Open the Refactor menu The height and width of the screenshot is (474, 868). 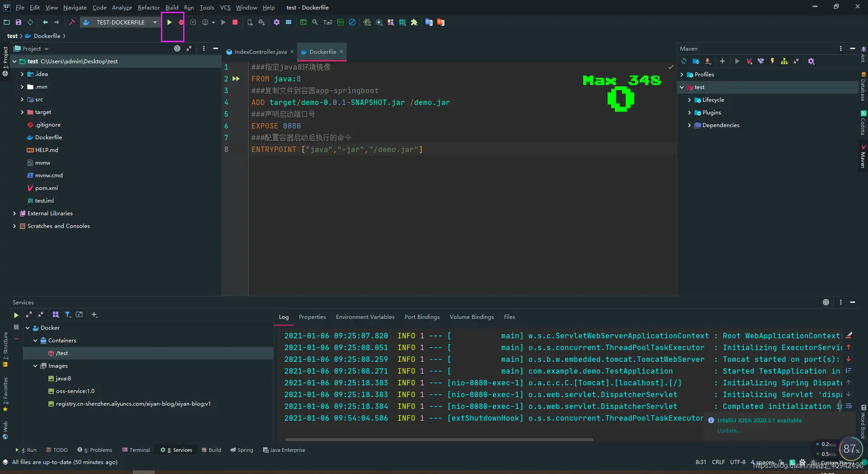coord(149,7)
